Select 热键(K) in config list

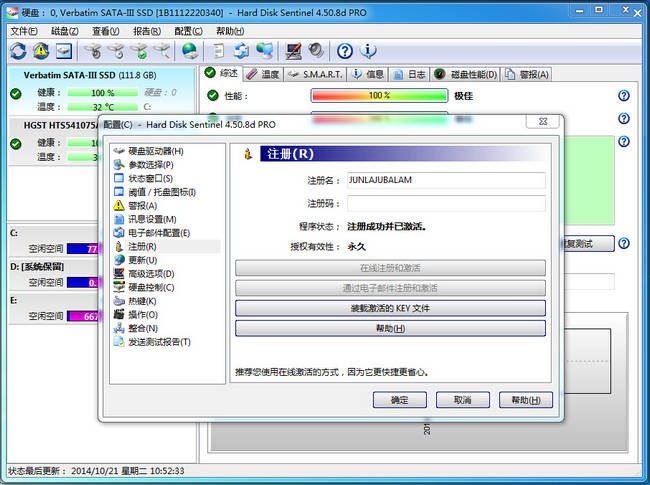pyautogui.click(x=135, y=301)
